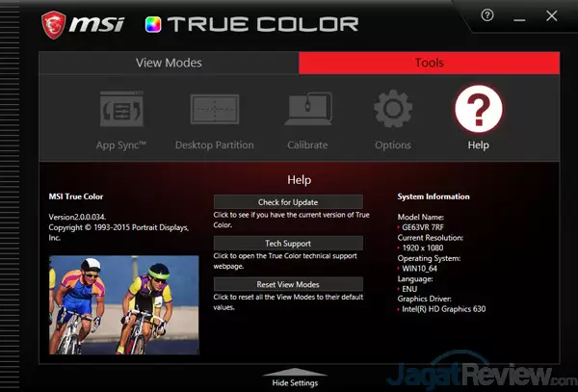Viewport: 578px width, 392px height.
Task: Click the copyright Portrait Displays text
Action: 118,232
